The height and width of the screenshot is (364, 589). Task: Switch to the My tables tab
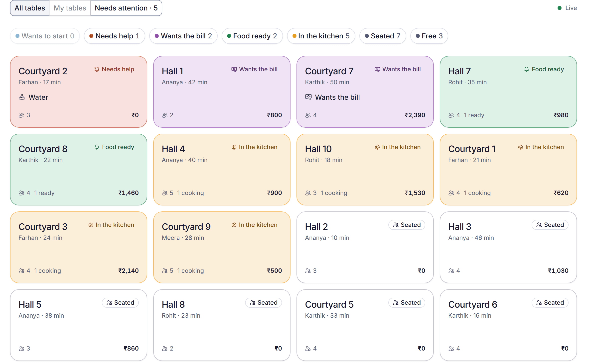(x=70, y=8)
